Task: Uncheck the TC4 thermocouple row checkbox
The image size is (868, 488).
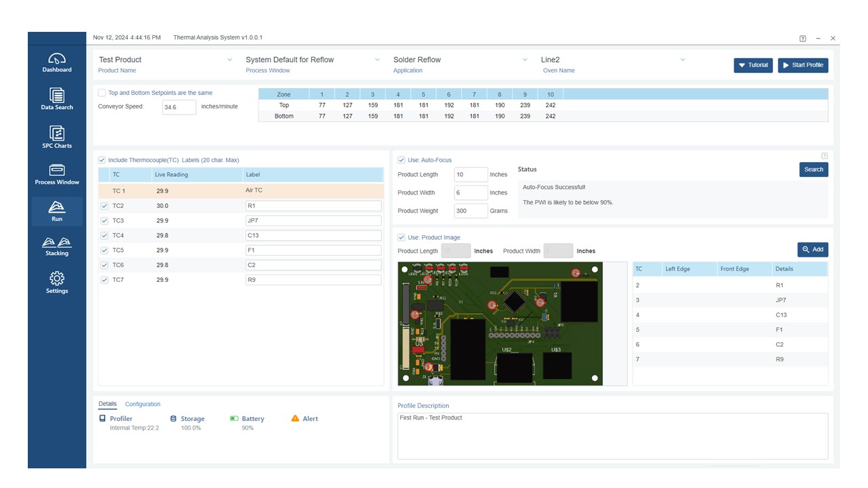Action: pyautogui.click(x=104, y=236)
